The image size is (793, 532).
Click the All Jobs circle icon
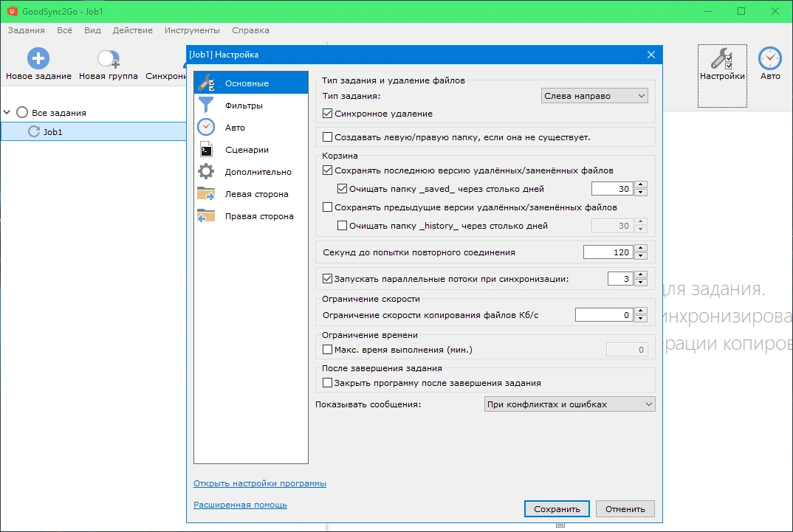coord(21,112)
